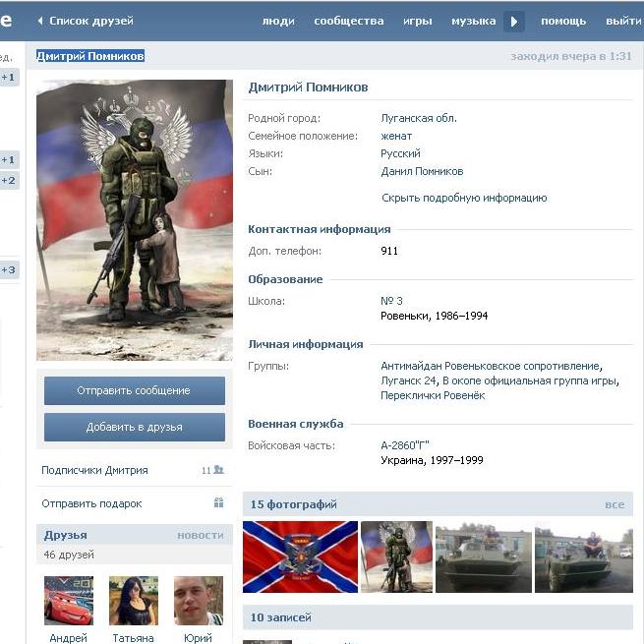Open the сообщества menu item

point(349,21)
